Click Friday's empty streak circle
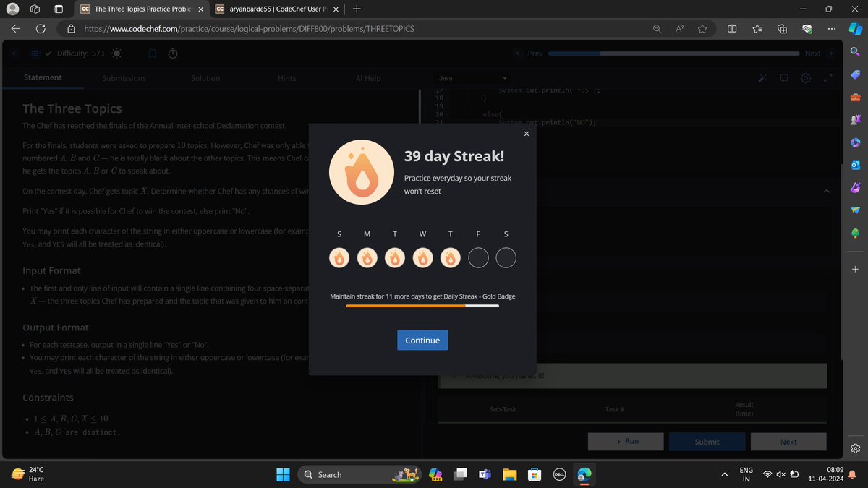 click(478, 257)
